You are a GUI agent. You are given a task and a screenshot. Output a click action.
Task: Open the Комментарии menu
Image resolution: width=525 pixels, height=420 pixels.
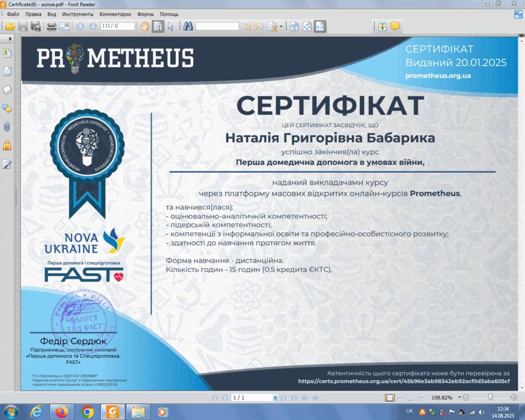[115, 14]
